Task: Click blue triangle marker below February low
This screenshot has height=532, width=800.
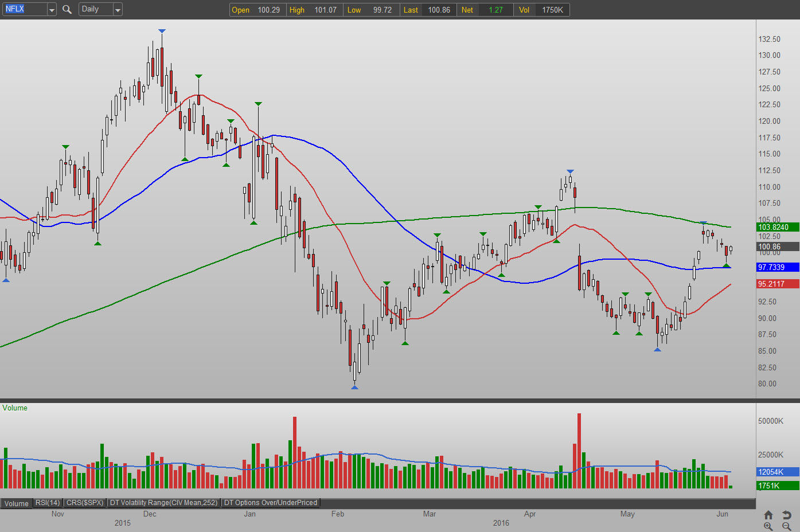Action: 354,388
